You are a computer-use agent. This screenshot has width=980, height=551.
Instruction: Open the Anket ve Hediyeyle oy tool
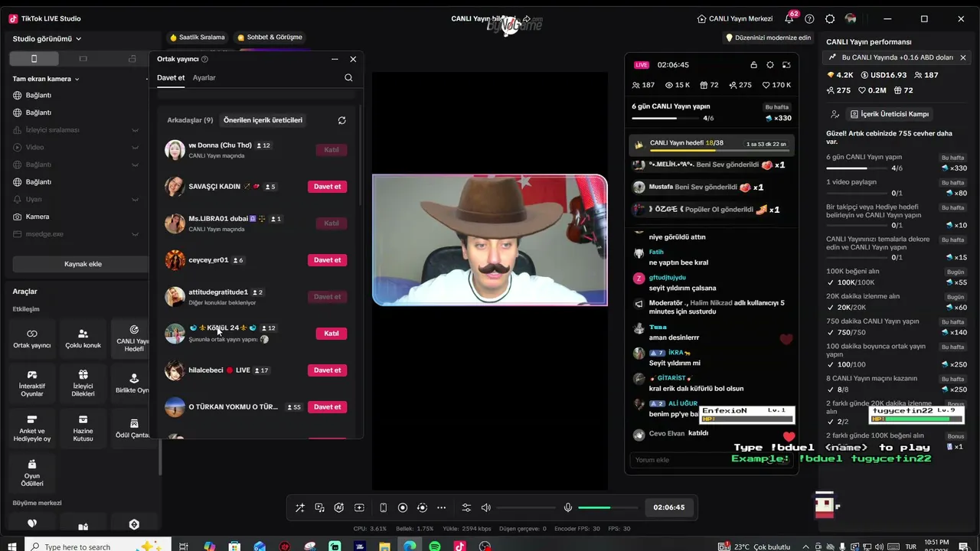(32, 428)
